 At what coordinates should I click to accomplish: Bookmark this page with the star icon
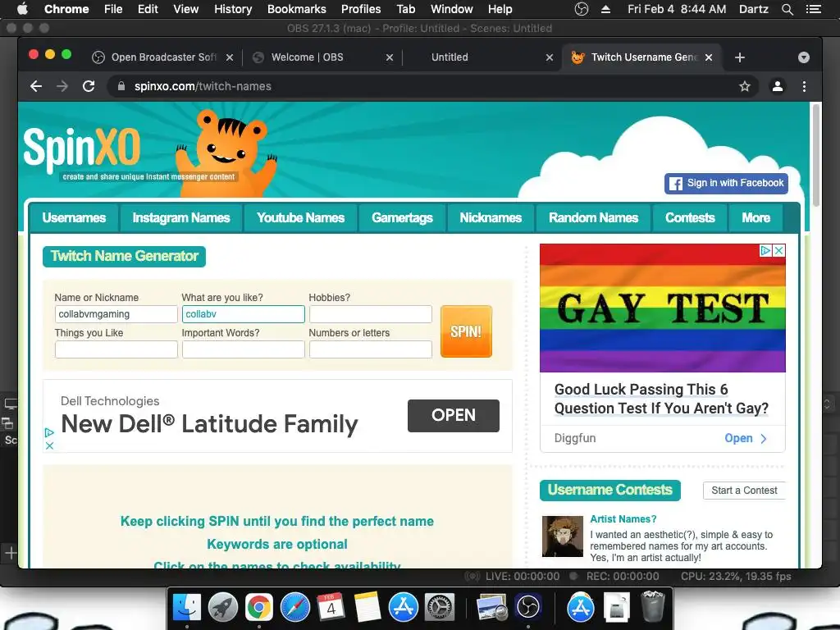click(x=745, y=86)
